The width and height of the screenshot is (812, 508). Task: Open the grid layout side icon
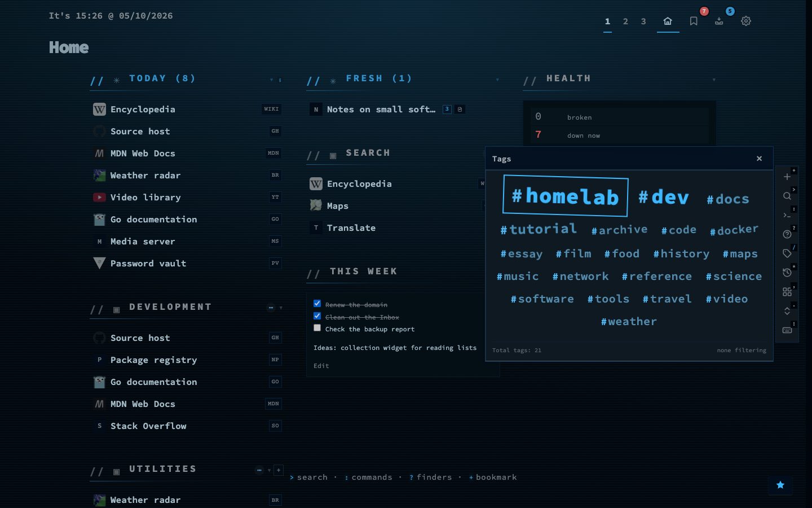pos(787,292)
